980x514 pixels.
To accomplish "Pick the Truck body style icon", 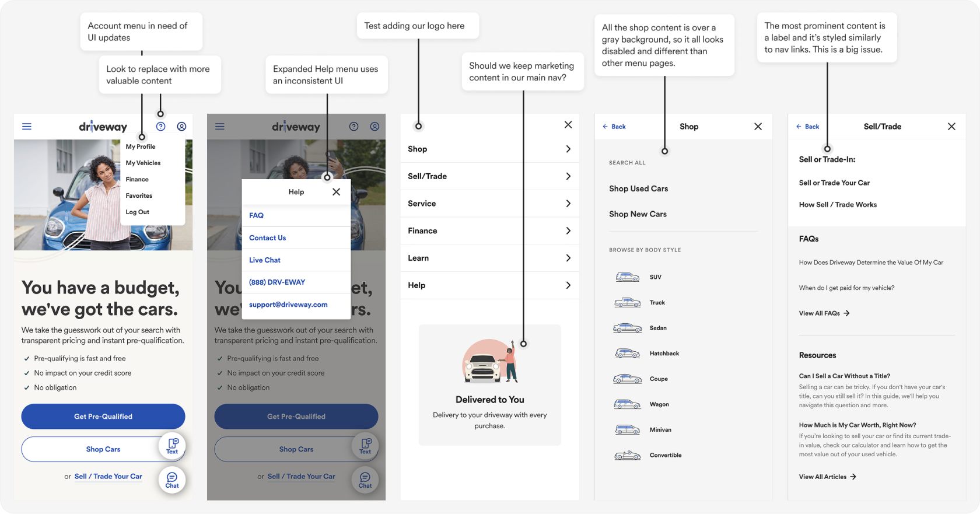I will [x=627, y=302].
